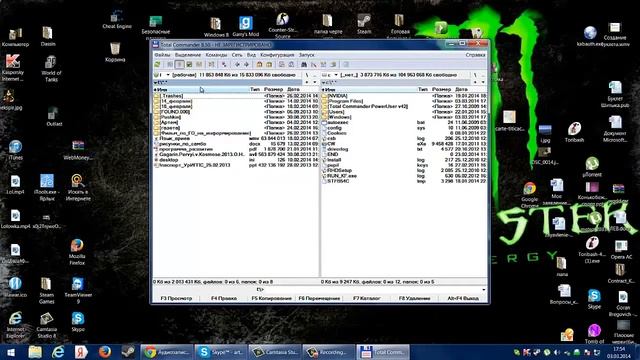Click the Search files binoculars icon
Screen dimensions: 640x360
click(x=304, y=64)
